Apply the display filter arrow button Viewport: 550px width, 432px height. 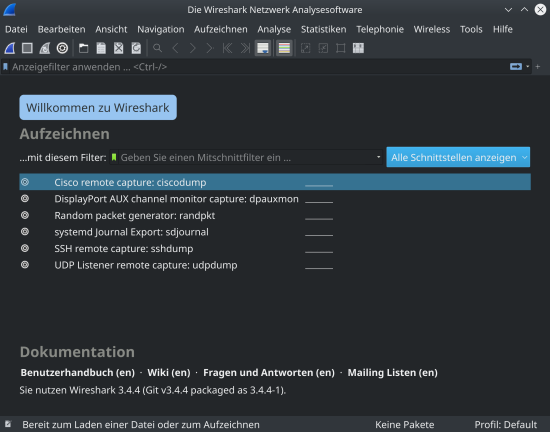pyautogui.click(x=516, y=67)
